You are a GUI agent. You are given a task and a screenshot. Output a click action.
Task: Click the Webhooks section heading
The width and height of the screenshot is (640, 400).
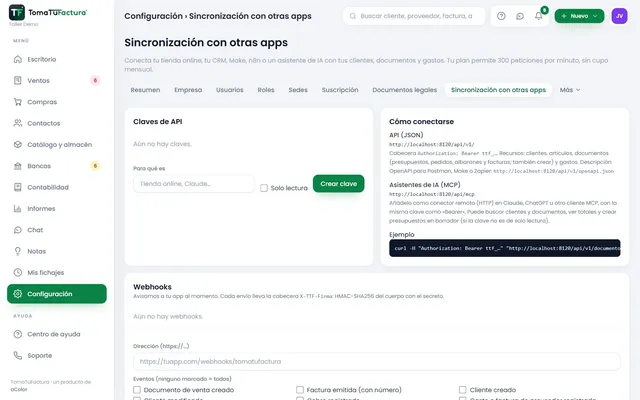pos(152,287)
